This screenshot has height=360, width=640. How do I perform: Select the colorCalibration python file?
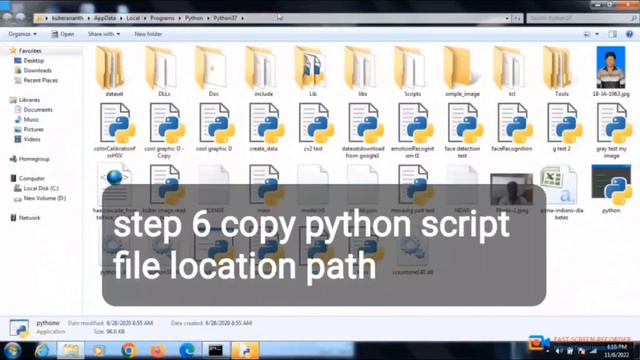tap(114, 131)
